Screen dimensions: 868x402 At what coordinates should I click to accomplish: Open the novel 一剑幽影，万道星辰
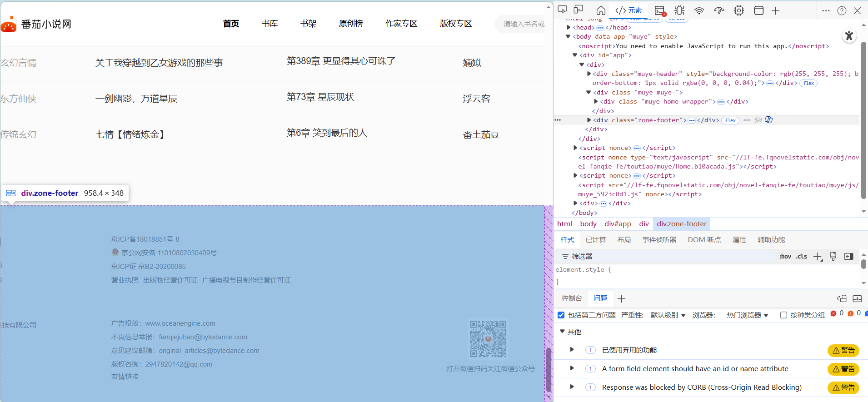click(136, 99)
